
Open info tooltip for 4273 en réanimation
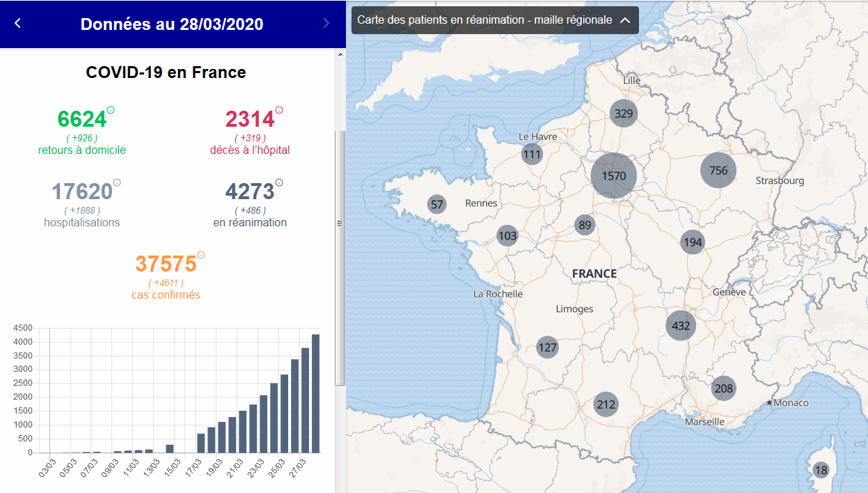(x=280, y=182)
